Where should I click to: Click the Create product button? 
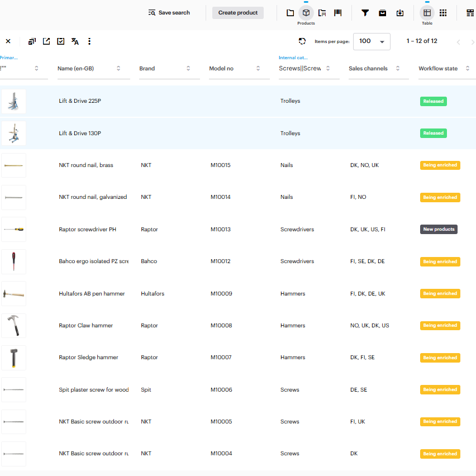coord(238,13)
